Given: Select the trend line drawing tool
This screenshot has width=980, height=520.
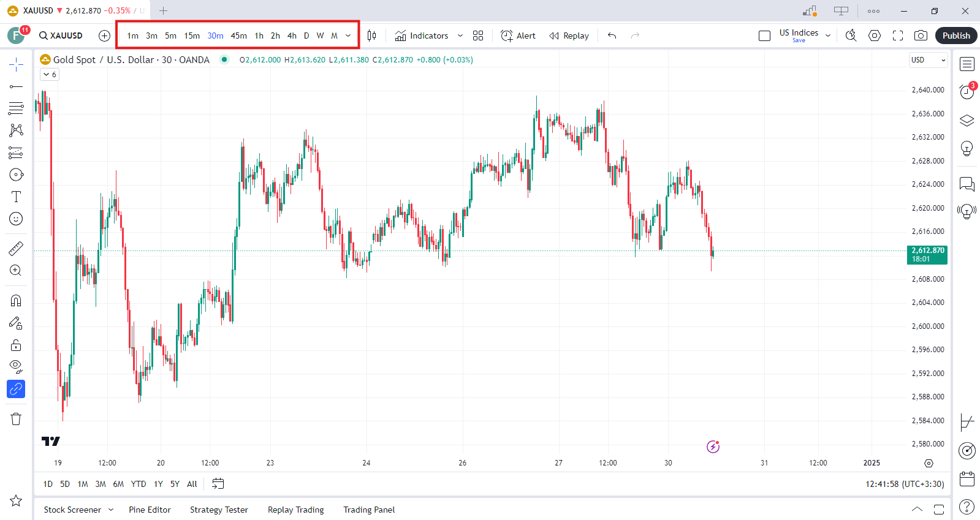Looking at the screenshot, I should [16, 86].
